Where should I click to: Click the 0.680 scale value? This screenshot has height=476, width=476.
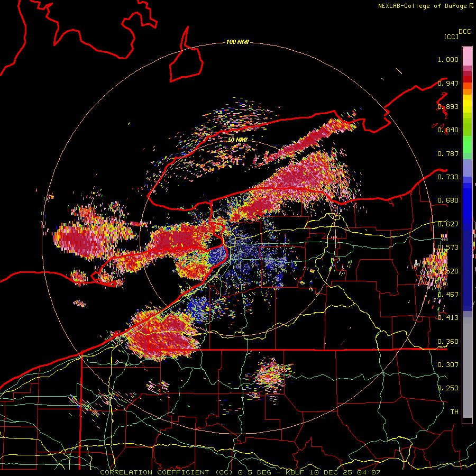point(448,200)
